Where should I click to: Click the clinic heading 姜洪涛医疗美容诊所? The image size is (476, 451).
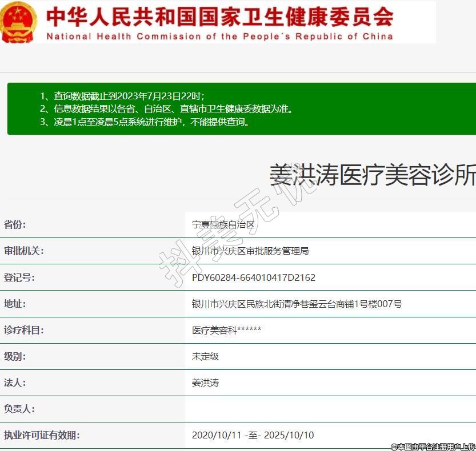[372, 175]
